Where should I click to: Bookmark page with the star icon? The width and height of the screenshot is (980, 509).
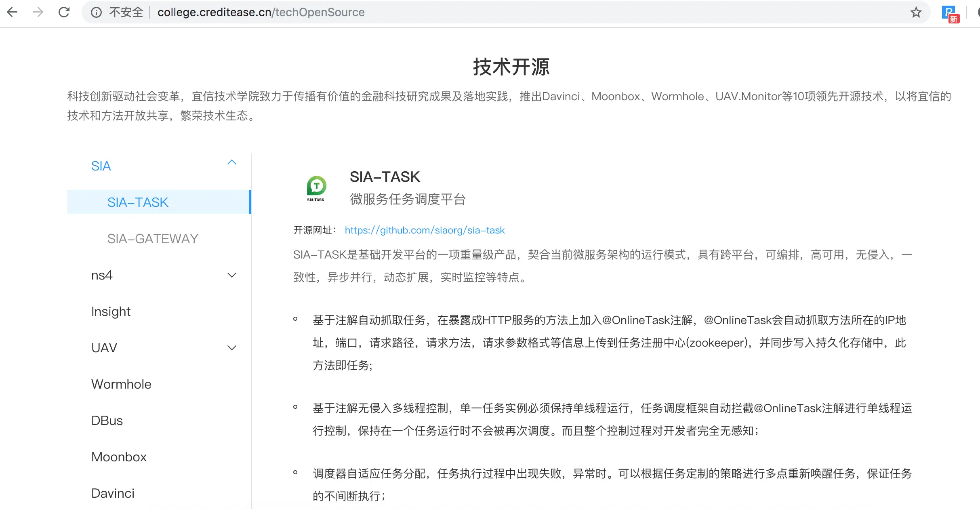(916, 13)
